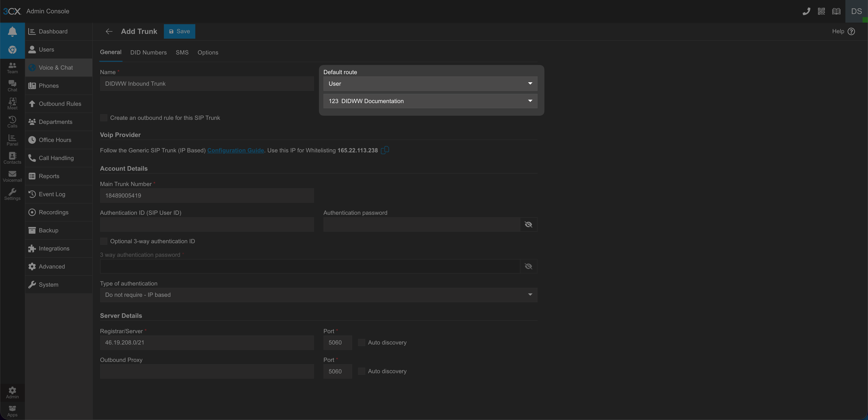Click the notification bell icon
Image resolution: width=868 pixels, height=420 pixels.
(x=12, y=31)
